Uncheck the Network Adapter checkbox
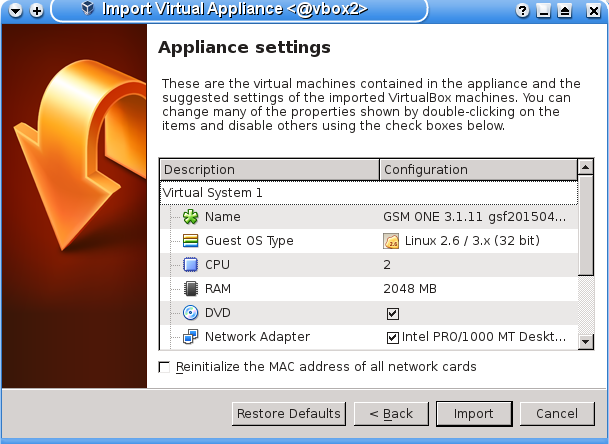Screen dimensions: 609x444 coord(393,337)
